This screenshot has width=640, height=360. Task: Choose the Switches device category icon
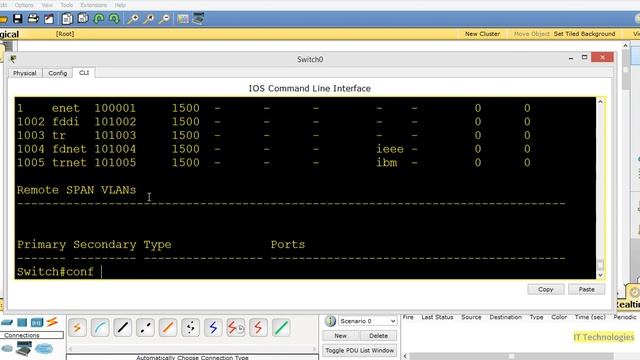pyautogui.click(x=22, y=322)
